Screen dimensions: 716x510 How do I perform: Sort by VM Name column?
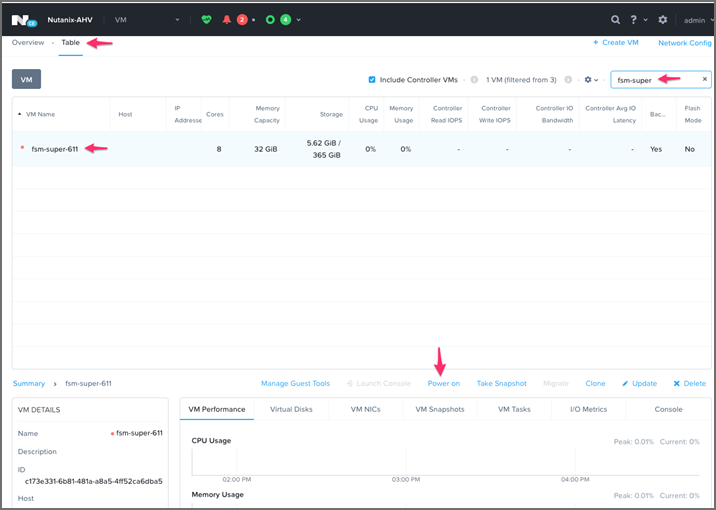40,114
